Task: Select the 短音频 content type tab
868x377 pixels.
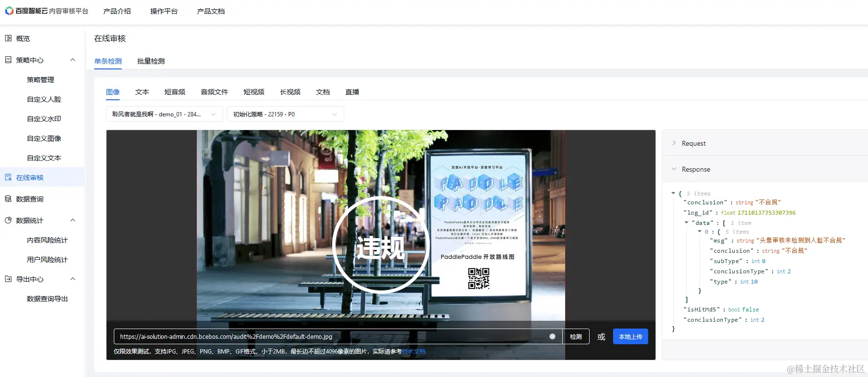Action: tap(175, 92)
